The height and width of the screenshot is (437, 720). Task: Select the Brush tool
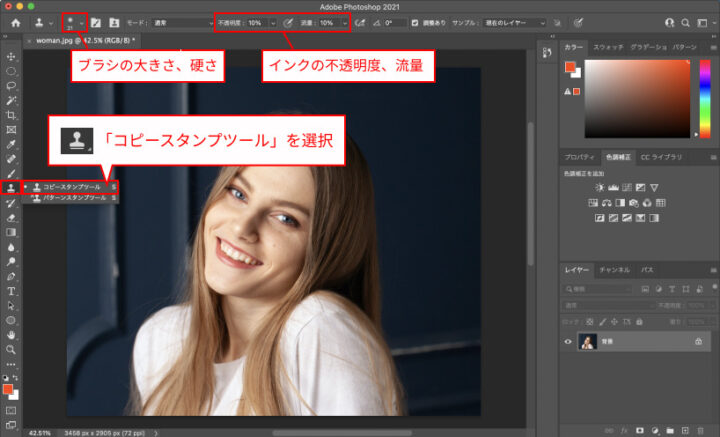(x=11, y=174)
